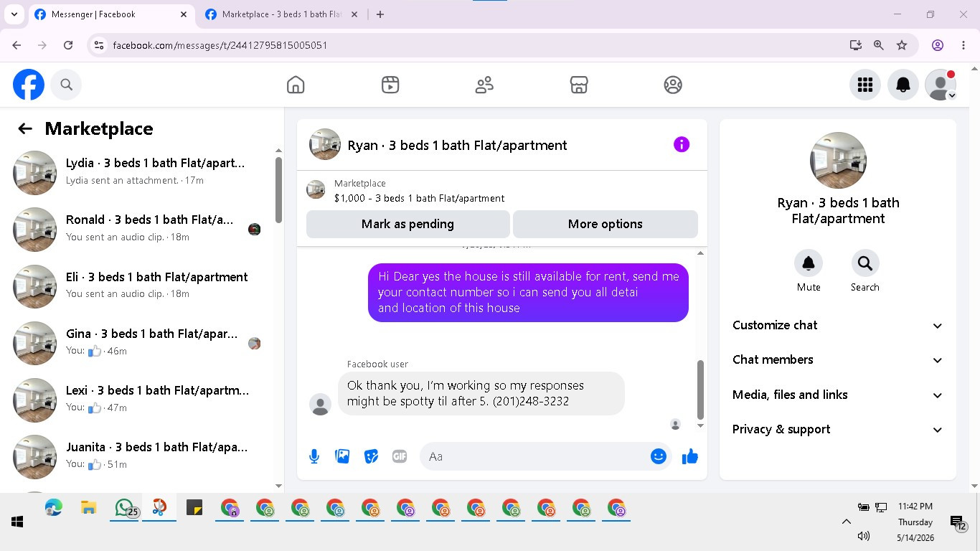The width and height of the screenshot is (980, 551).
Task: Open the Marketplace storefront icon
Action: click(579, 85)
